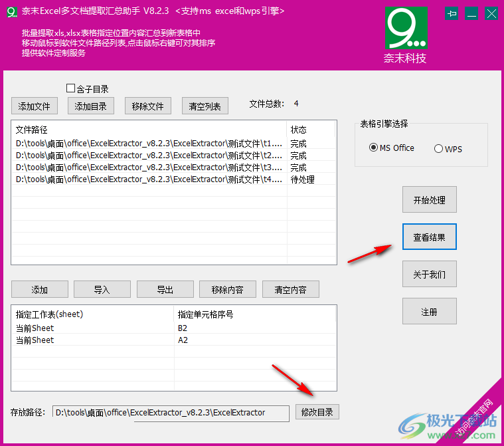The image size is (504, 446).
Task: Click the file count value 4
Action: [x=296, y=104]
